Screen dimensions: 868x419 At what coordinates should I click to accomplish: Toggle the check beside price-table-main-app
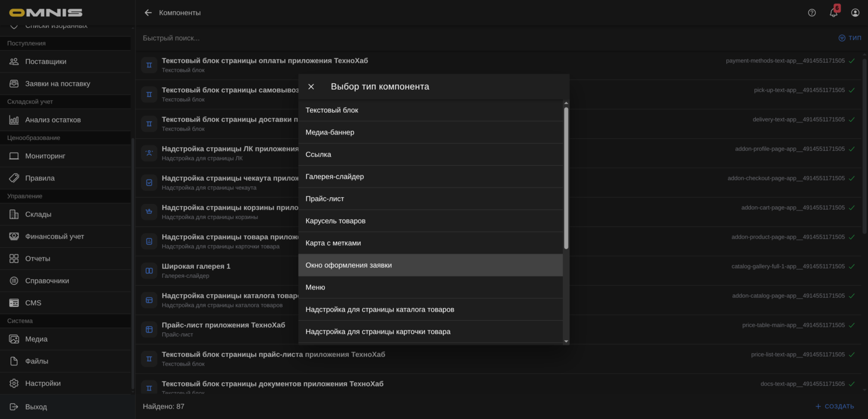click(851, 324)
